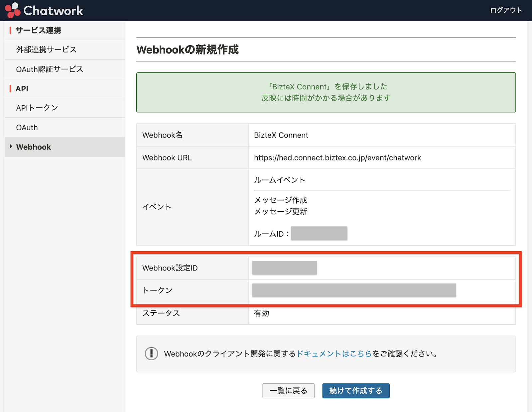The width and height of the screenshot is (532, 412).
Task: Click the API section heading
Action: click(22, 89)
